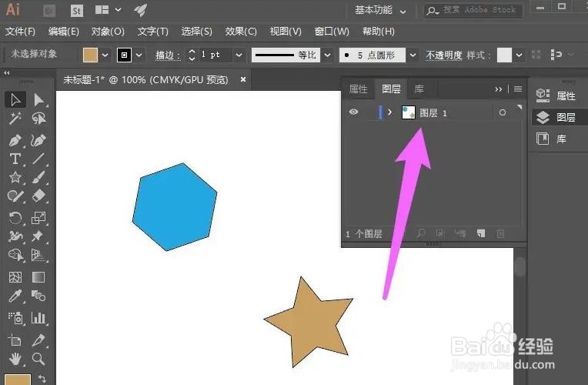Open layers panel hamburger menu
Image resolution: width=588 pixels, height=385 pixels.
coord(518,89)
